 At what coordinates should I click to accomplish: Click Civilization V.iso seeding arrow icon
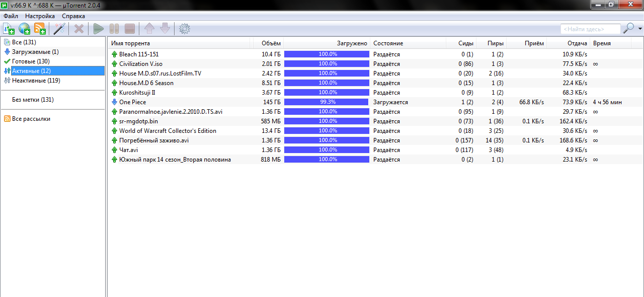click(x=114, y=63)
